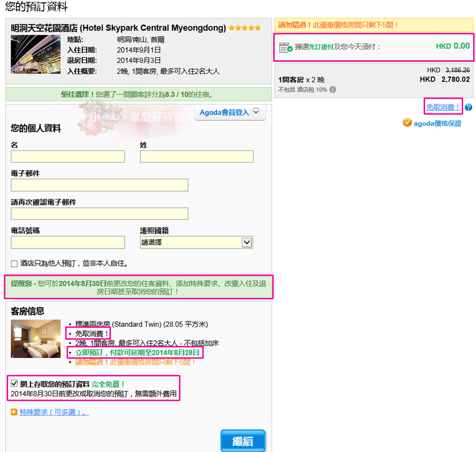Click the struck-through price 3,186.26
The height and width of the screenshot is (452, 476).
point(457,70)
